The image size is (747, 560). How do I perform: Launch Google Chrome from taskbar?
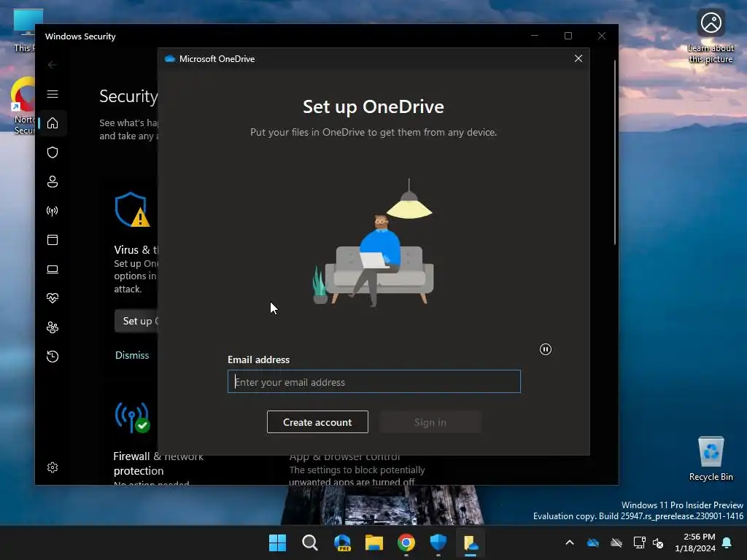(x=406, y=542)
